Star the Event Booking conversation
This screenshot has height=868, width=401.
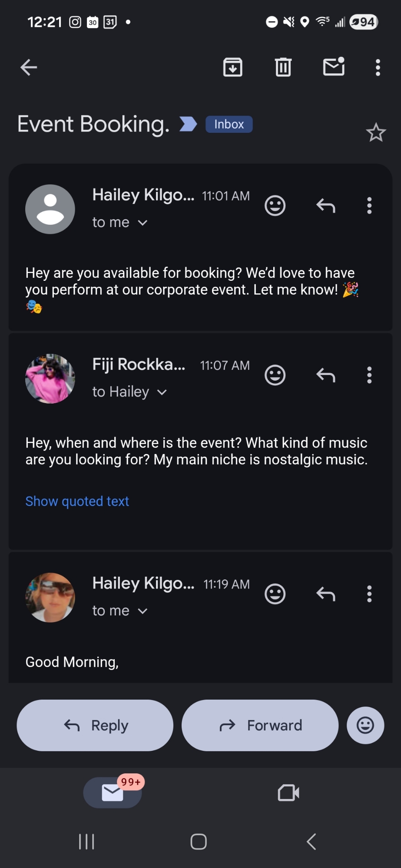click(376, 133)
